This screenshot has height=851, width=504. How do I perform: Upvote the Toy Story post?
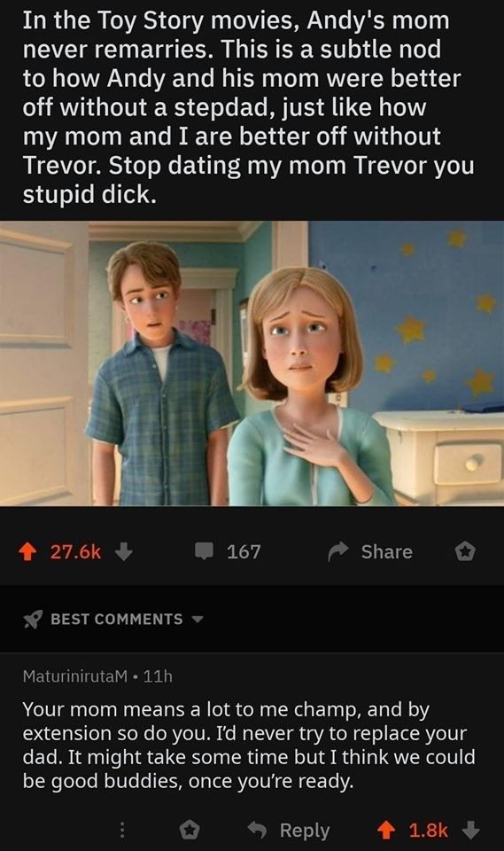[27, 551]
